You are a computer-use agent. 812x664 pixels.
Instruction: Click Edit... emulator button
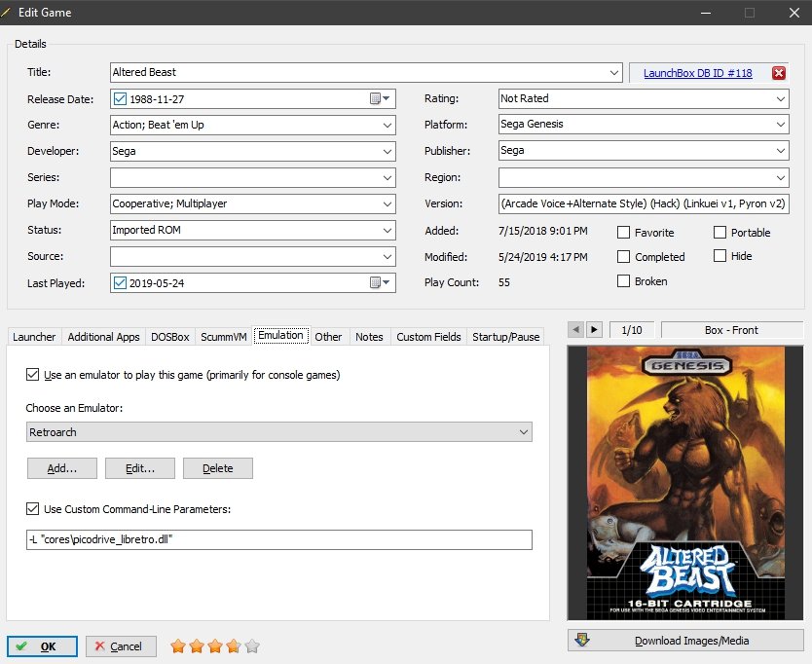140,468
